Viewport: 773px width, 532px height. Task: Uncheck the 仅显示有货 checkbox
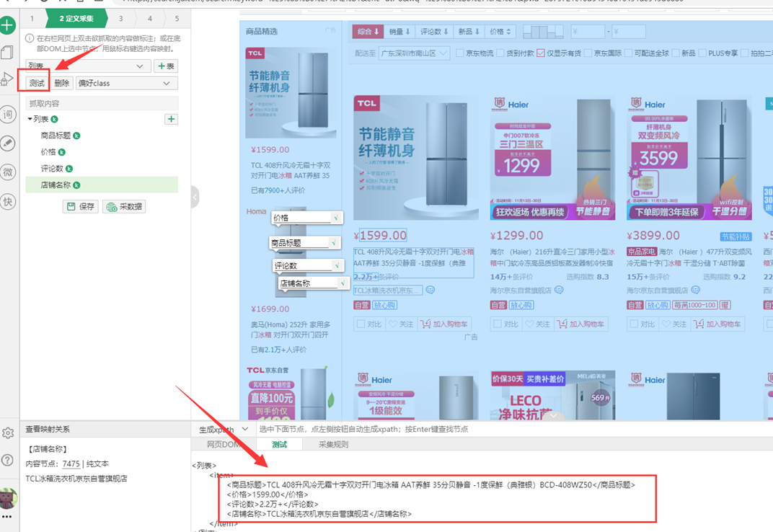[541, 53]
